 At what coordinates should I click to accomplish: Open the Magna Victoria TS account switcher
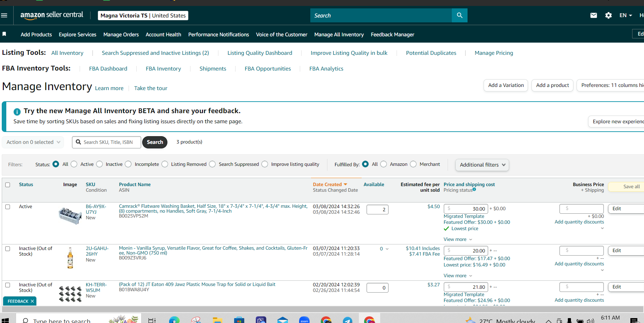coord(143,15)
